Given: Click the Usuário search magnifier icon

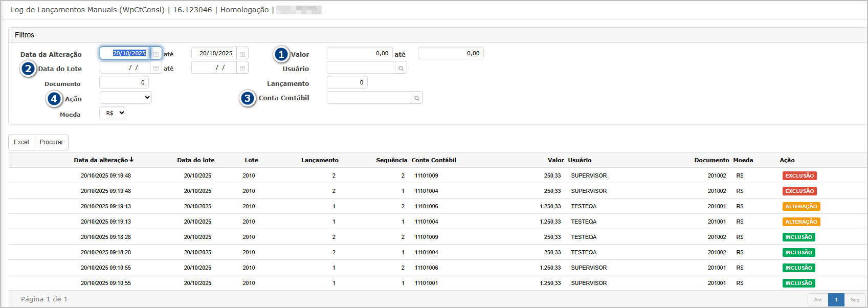Looking at the screenshot, I should (x=401, y=68).
